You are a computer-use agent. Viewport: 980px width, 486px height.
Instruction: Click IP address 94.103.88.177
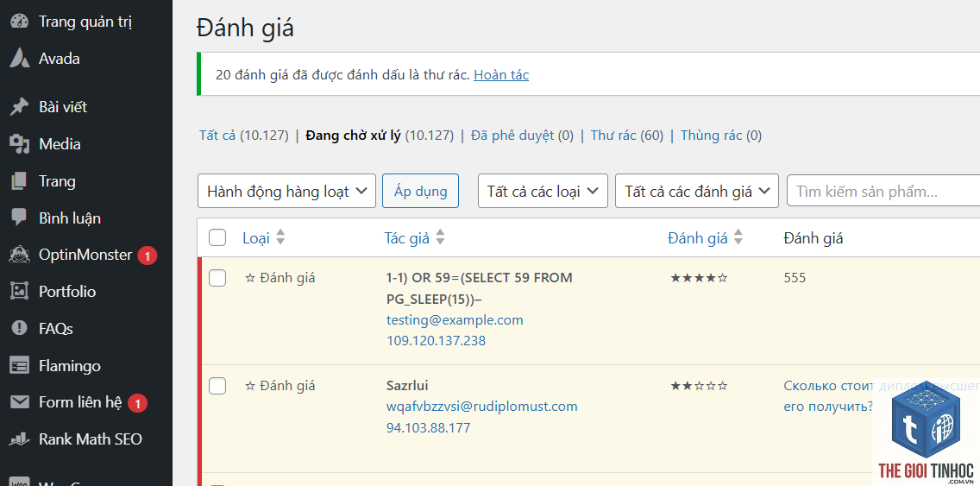[428, 428]
